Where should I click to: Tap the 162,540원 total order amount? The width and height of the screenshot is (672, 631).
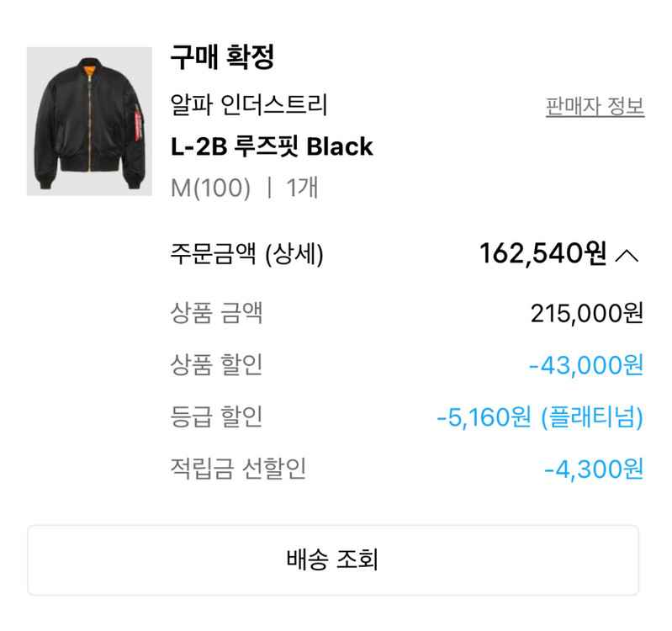coord(542,253)
